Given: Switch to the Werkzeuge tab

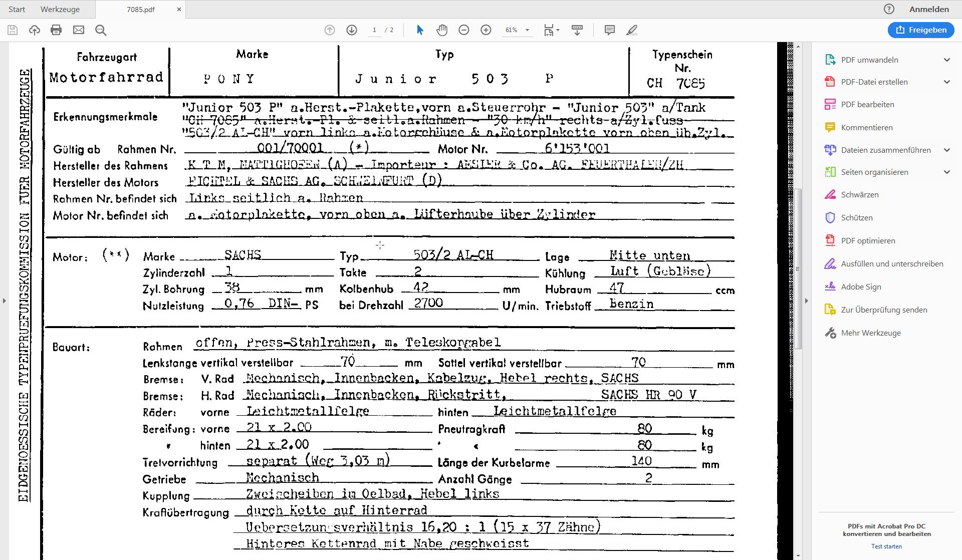Looking at the screenshot, I should click(x=60, y=9).
